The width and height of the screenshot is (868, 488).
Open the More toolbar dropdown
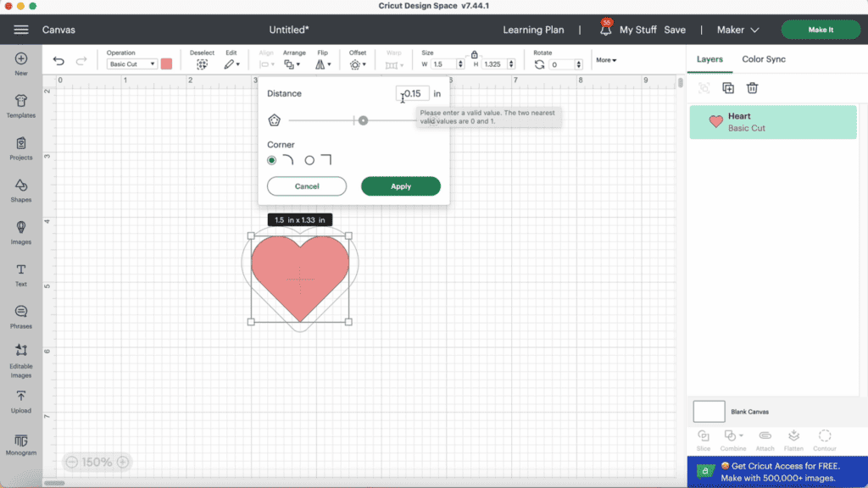coord(606,60)
